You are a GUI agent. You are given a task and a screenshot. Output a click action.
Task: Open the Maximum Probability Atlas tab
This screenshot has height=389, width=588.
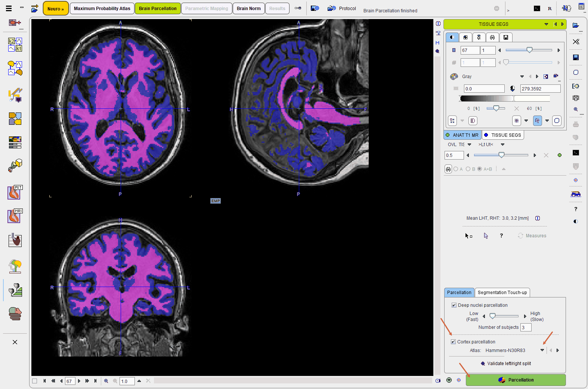pos(102,8)
